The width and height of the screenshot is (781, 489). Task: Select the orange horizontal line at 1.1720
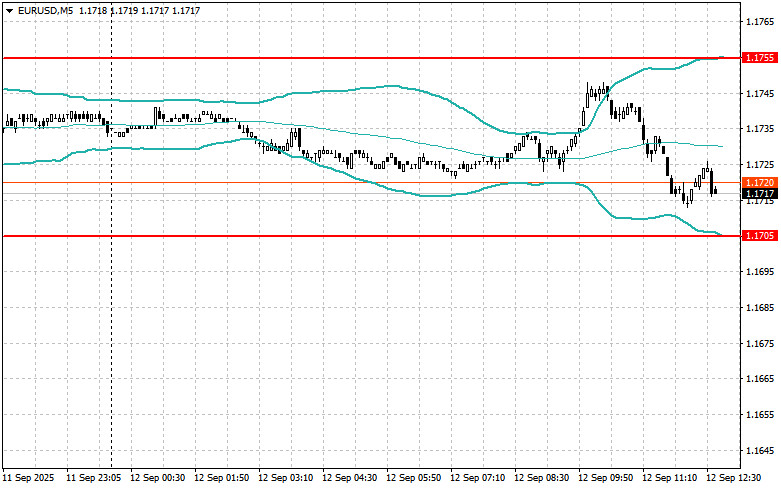pos(372,183)
